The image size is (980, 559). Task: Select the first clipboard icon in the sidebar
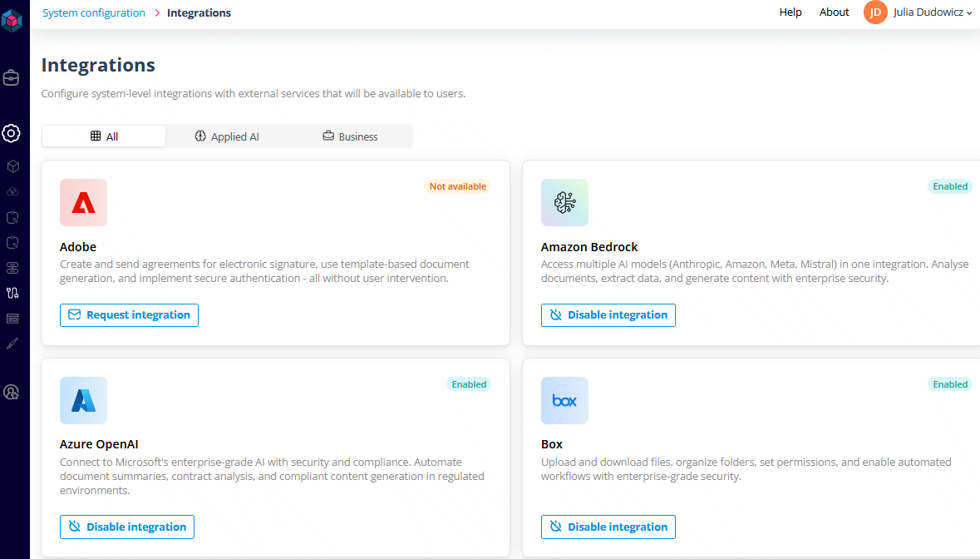[11, 217]
